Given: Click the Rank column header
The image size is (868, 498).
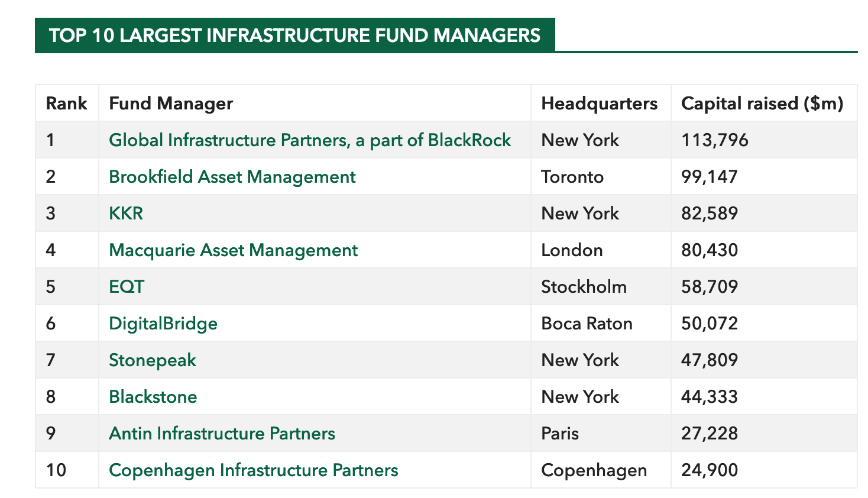Looking at the screenshot, I should click(x=67, y=104).
